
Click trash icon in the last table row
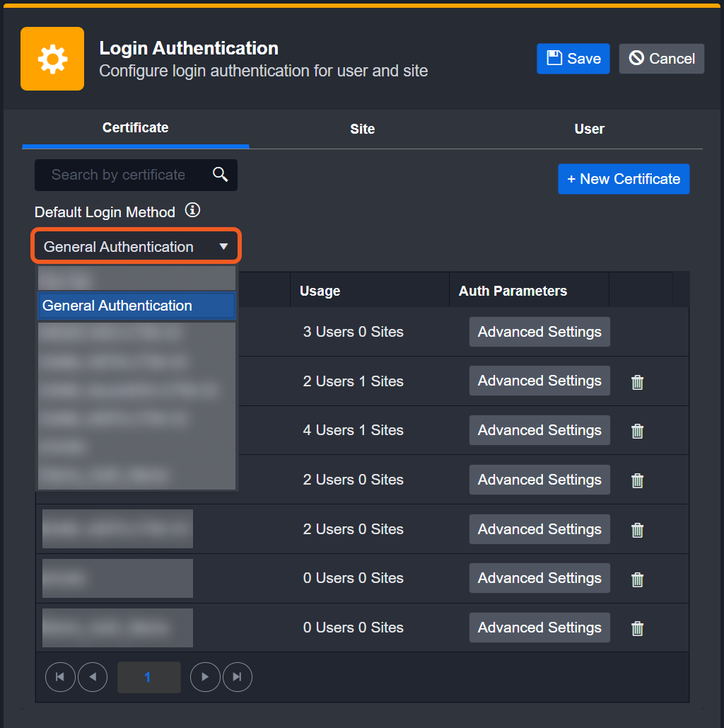[637, 628]
